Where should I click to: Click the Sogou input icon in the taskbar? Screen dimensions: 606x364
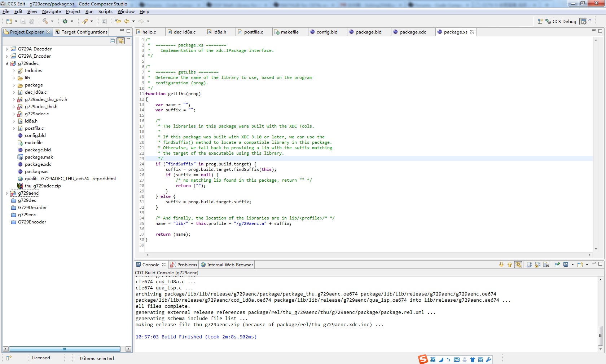pos(423,359)
